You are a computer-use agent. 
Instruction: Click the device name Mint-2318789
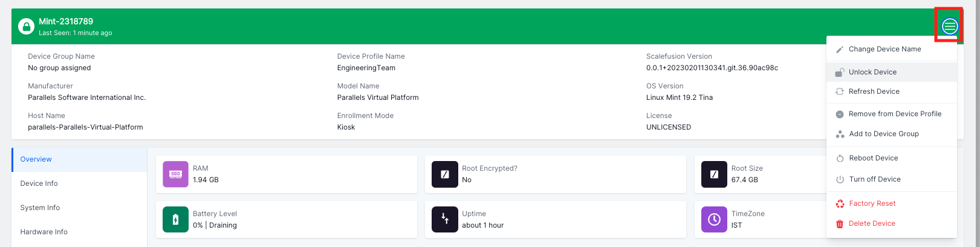[66, 21]
